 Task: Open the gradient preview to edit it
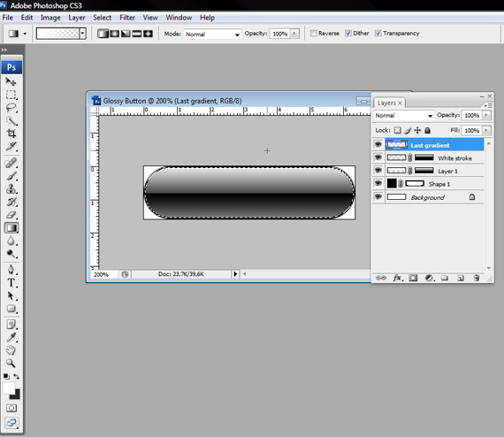(x=57, y=34)
